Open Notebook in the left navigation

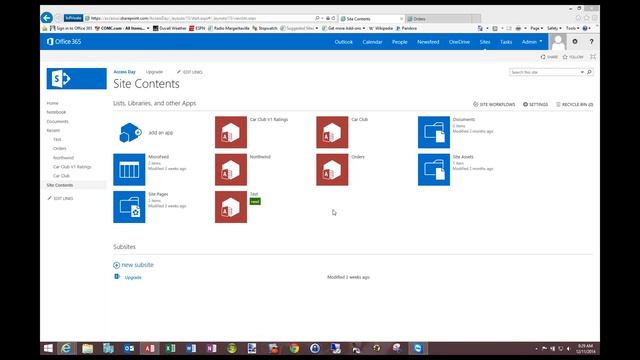click(56, 112)
